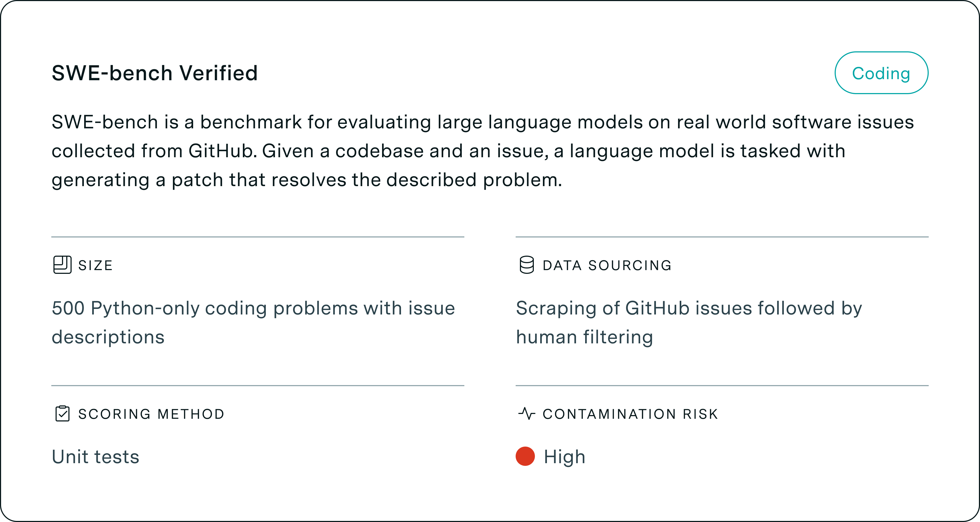980x522 pixels.
Task: Click the size stack icon
Action: (x=62, y=265)
